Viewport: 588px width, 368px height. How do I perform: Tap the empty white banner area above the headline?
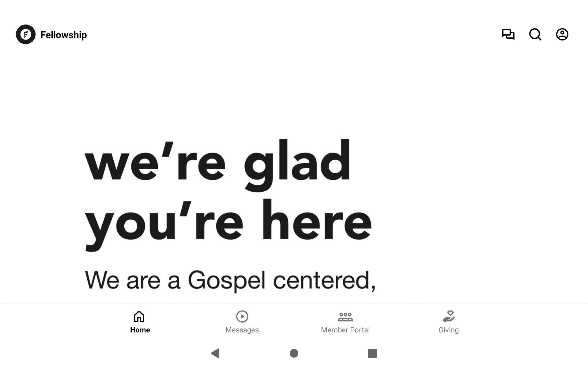coord(294,92)
